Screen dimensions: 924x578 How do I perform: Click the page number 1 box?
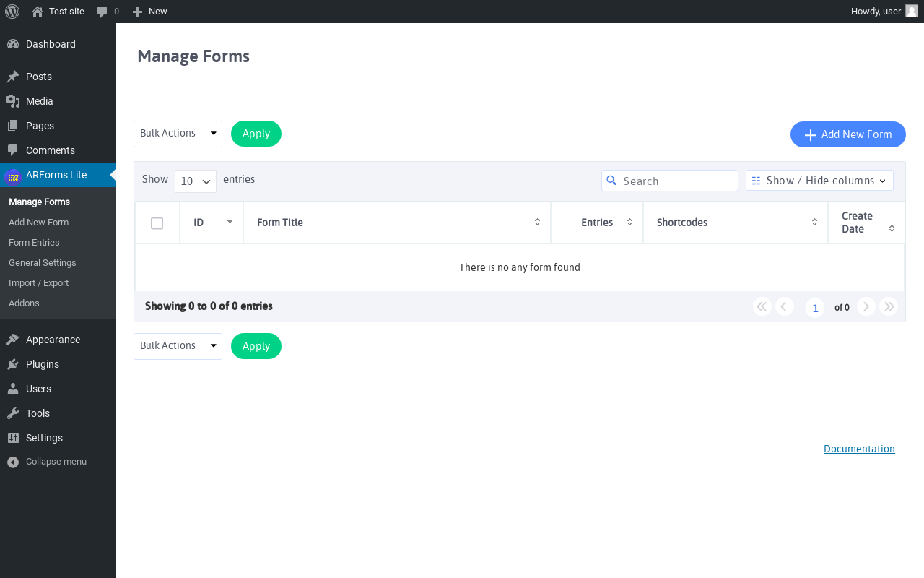815,308
